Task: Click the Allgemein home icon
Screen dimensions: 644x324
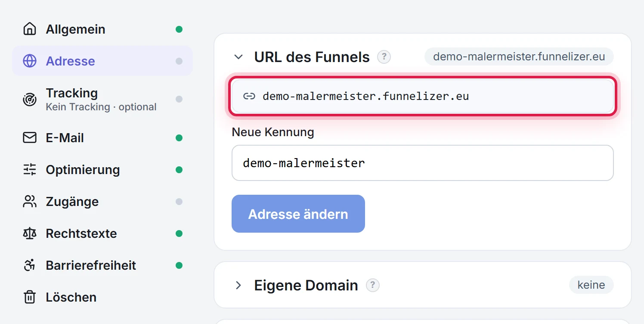Action: click(x=30, y=29)
